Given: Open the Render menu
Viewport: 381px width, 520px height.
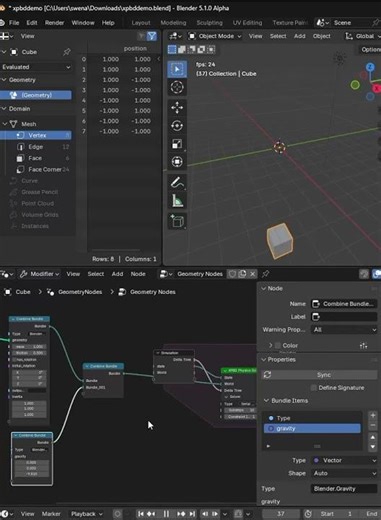Looking at the screenshot, I should (54, 23).
